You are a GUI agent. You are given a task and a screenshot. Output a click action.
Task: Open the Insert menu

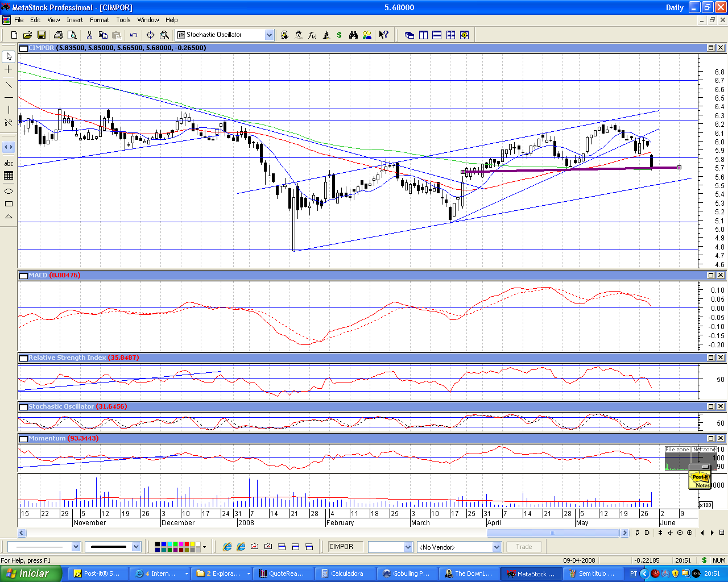pos(75,20)
